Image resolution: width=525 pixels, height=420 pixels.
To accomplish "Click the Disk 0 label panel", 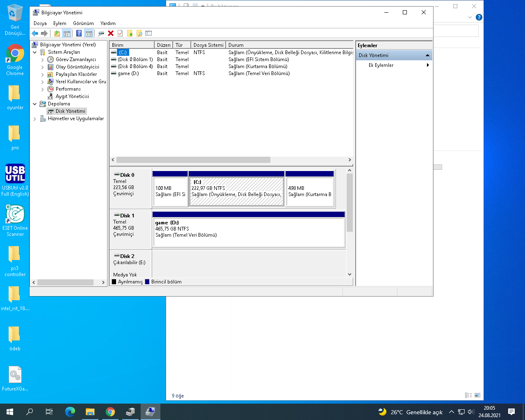I will 130,189.
